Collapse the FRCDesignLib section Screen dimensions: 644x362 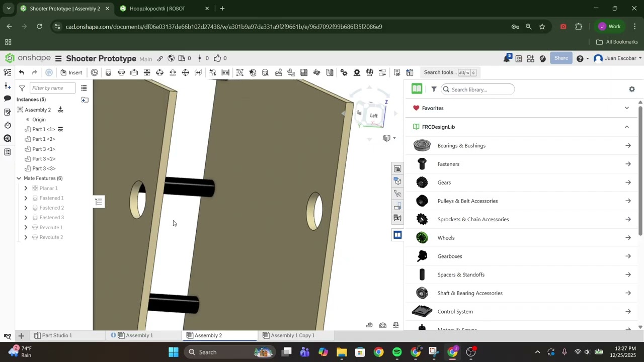coord(626,127)
